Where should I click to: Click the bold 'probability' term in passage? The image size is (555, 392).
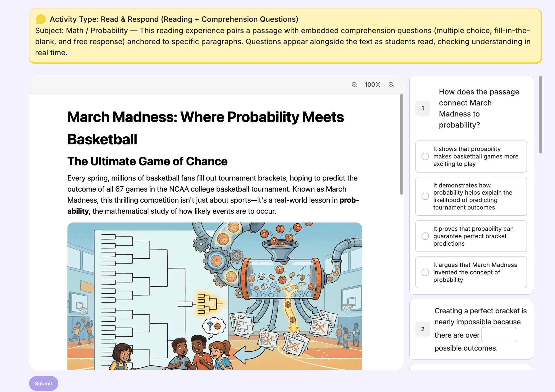349,200
